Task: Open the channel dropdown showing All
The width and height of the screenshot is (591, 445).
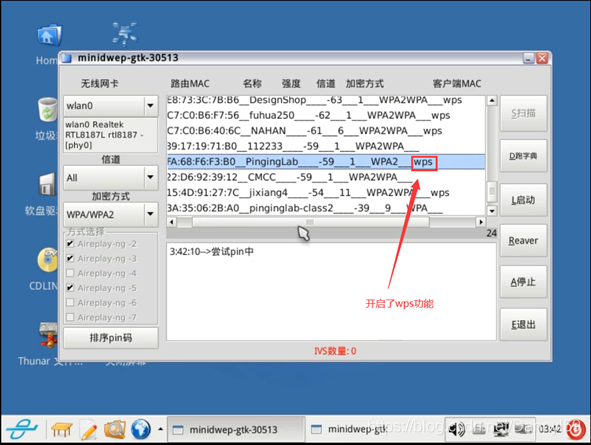Action: 150,177
